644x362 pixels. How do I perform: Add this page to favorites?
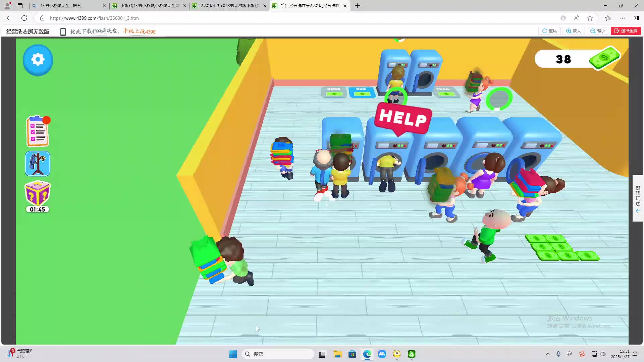point(590,18)
